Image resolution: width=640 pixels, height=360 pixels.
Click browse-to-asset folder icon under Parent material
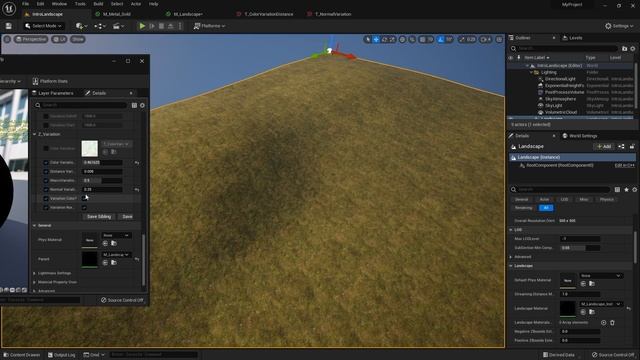point(114,262)
